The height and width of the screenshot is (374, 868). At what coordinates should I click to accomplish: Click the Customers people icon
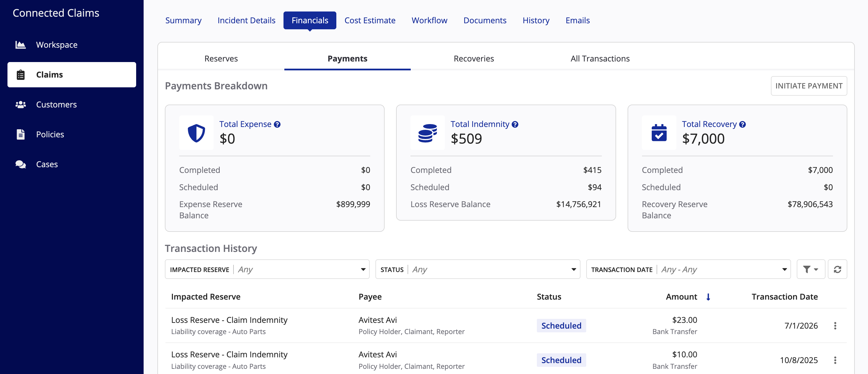click(x=21, y=105)
